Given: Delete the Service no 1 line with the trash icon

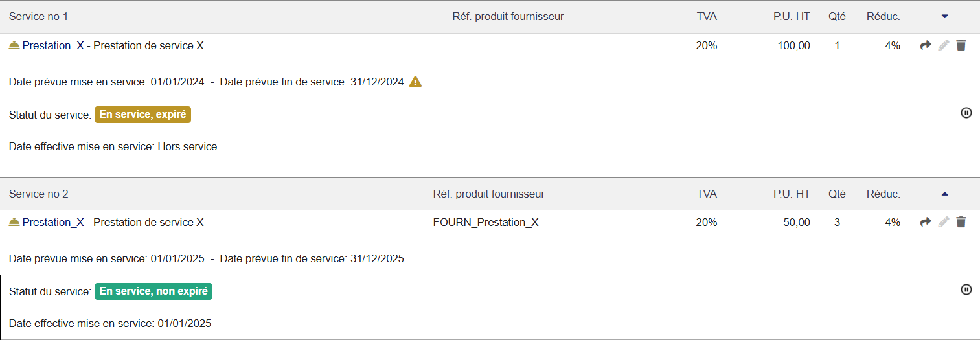Looking at the screenshot, I should pyautogui.click(x=961, y=45).
